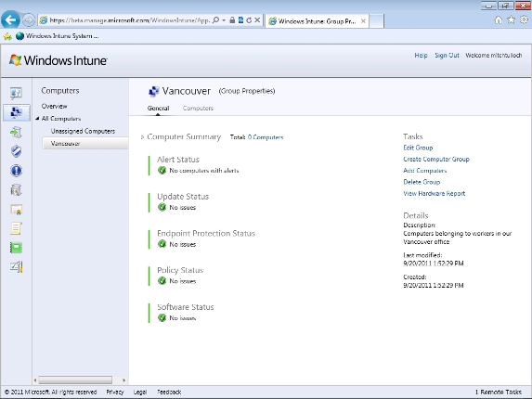Open Administration tools icon in sidebar
Screen dimensions: 532x399
16,267
